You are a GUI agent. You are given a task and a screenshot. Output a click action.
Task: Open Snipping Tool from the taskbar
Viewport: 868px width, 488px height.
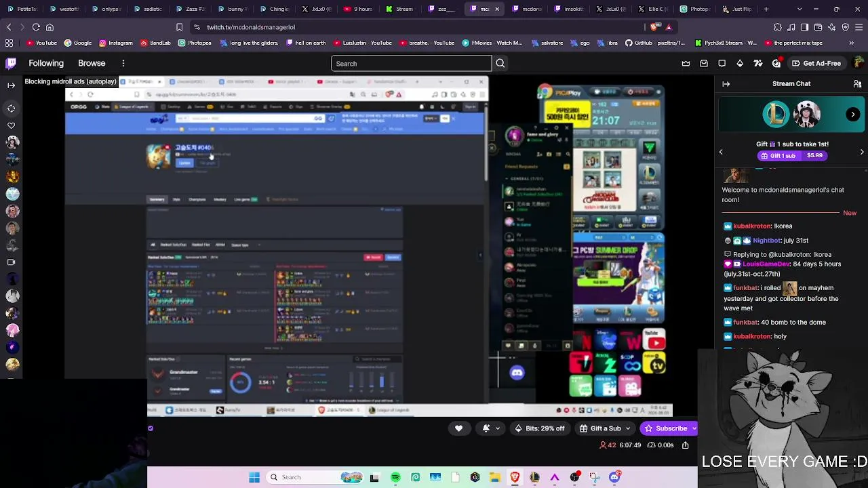[x=595, y=477]
